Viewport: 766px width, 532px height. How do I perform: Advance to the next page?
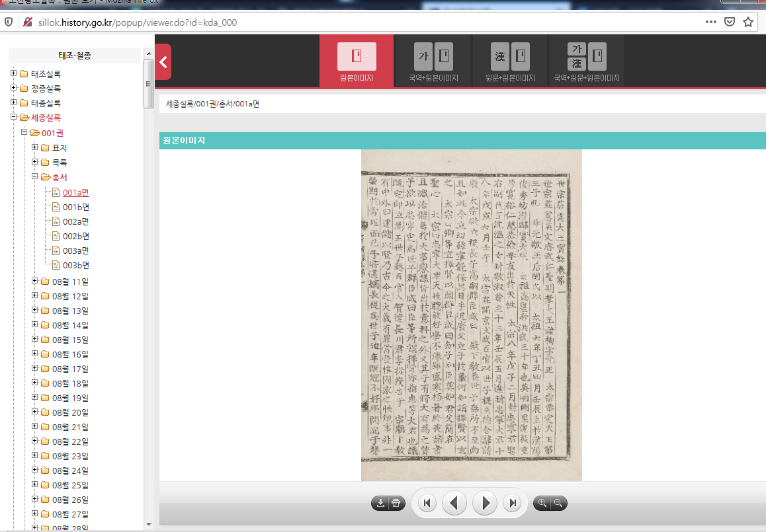tap(485, 504)
